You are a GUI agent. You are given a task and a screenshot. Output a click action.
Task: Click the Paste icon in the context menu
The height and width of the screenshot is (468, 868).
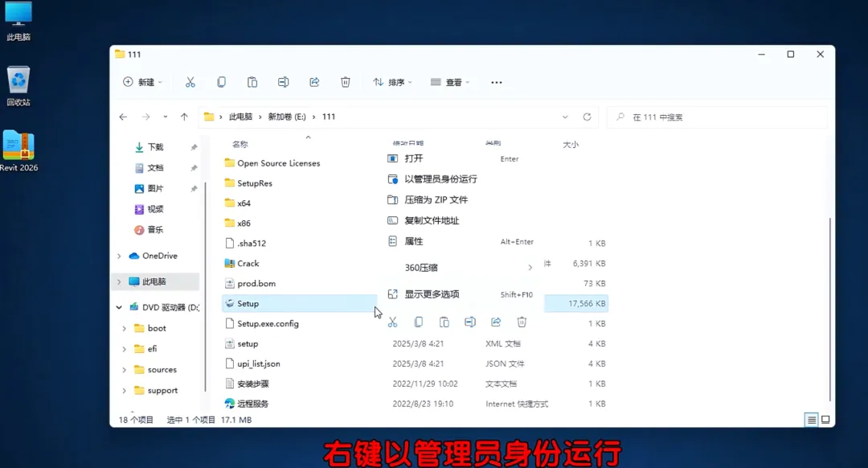coord(444,322)
